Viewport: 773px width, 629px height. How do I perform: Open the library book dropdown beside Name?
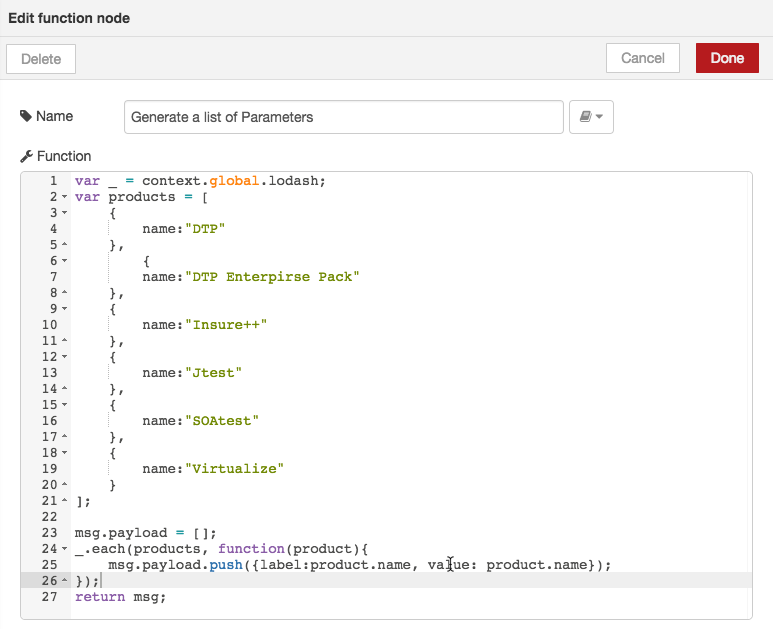click(x=591, y=117)
